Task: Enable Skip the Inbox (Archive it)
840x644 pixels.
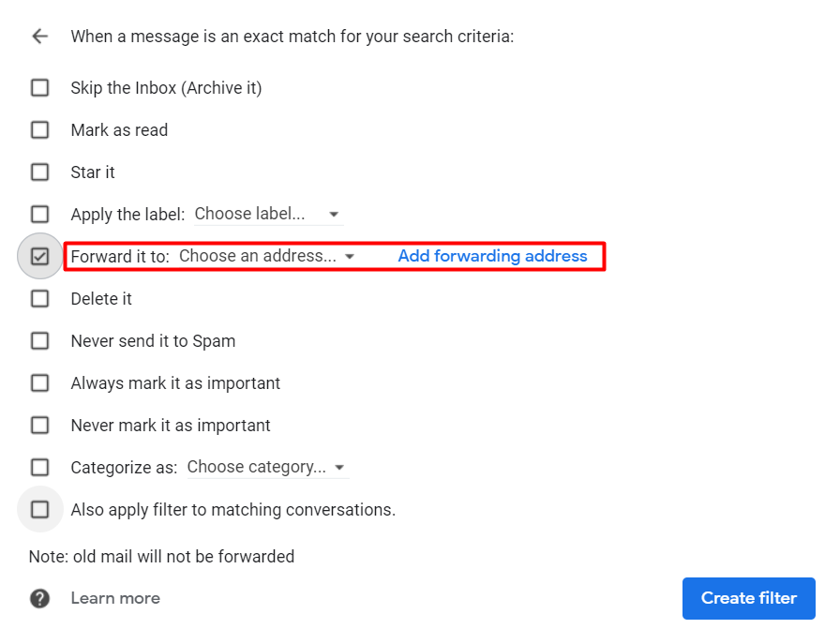Action: 39,87
